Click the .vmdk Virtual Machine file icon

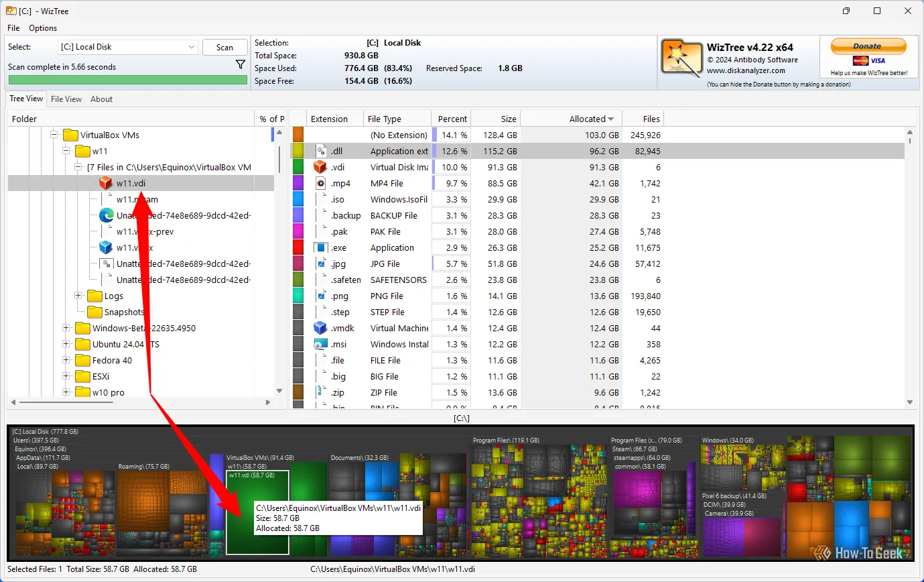click(x=320, y=328)
